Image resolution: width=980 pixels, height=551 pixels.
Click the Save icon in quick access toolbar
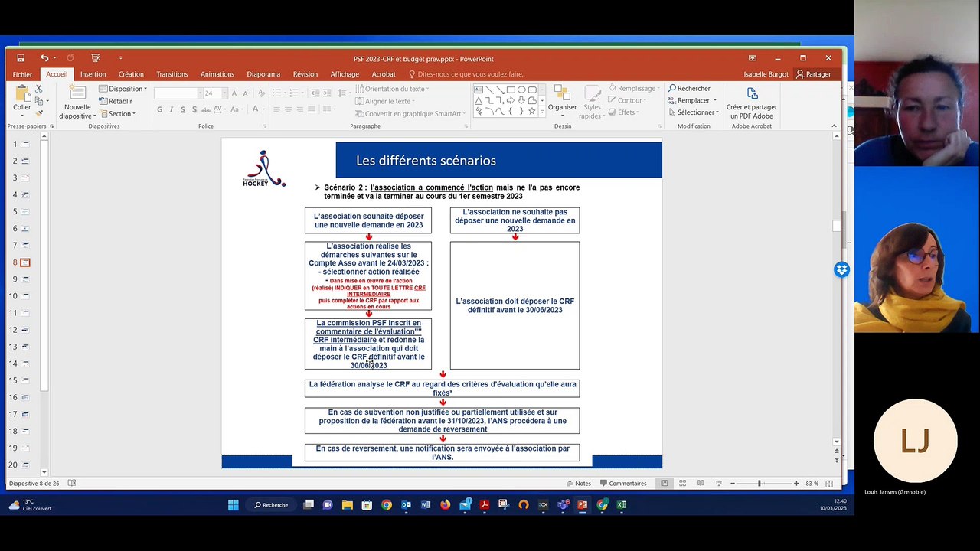tap(21, 58)
